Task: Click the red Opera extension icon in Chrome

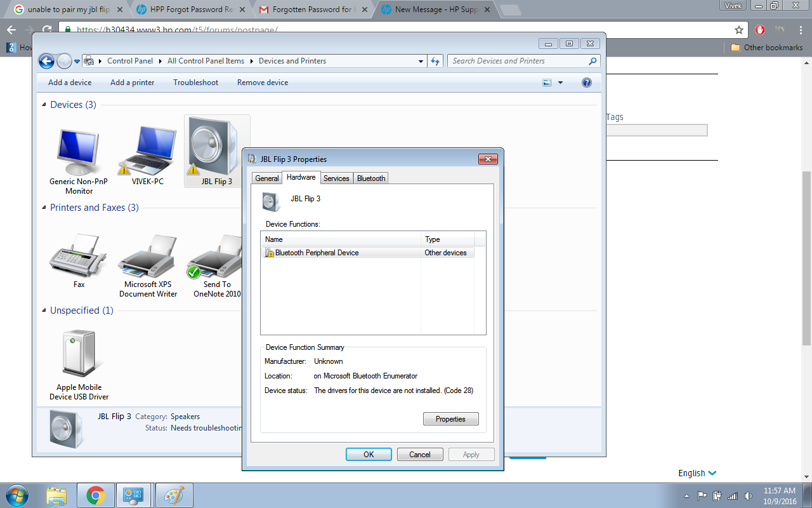Action: (x=760, y=30)
